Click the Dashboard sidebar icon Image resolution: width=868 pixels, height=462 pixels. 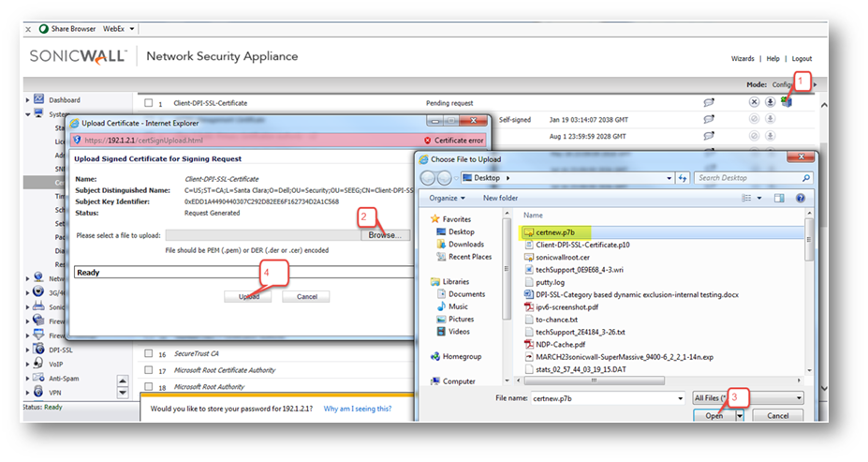coord(38,99)
